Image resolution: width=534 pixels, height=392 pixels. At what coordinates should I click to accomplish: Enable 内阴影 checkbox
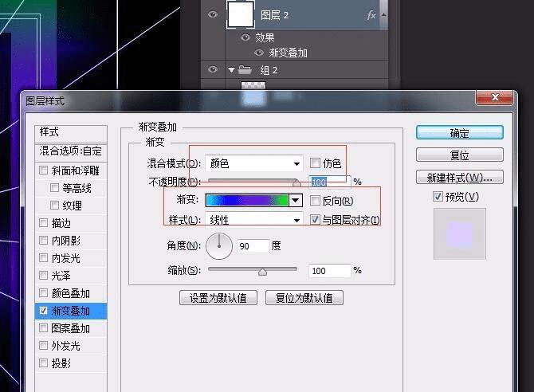[43, 241]
